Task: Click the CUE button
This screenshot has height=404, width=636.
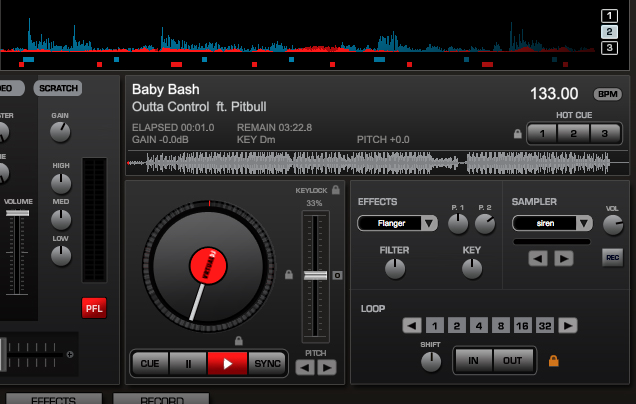Action: pyautogui.click(x=150, y=363)
